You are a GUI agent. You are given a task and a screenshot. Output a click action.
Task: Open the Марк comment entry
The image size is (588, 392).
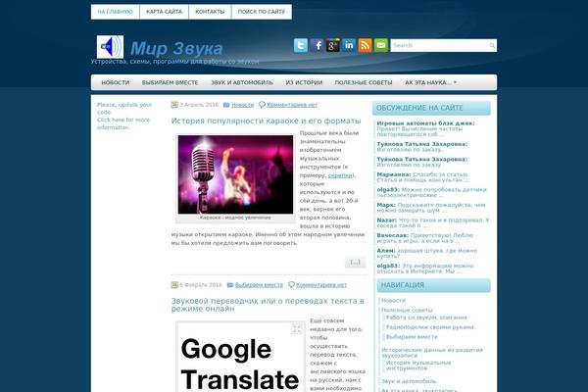431,208
